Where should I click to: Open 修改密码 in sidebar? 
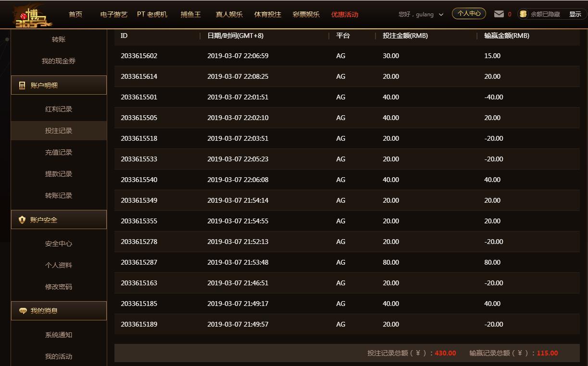59,287
